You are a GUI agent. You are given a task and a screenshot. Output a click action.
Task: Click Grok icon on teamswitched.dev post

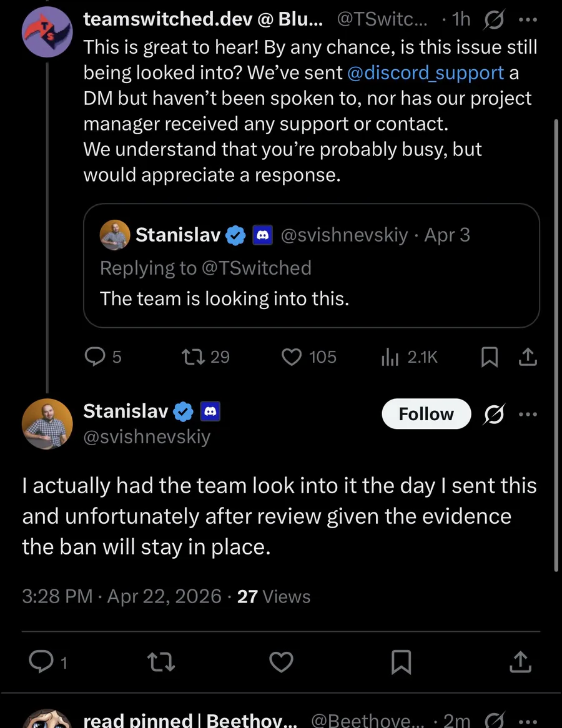[493, 19]
